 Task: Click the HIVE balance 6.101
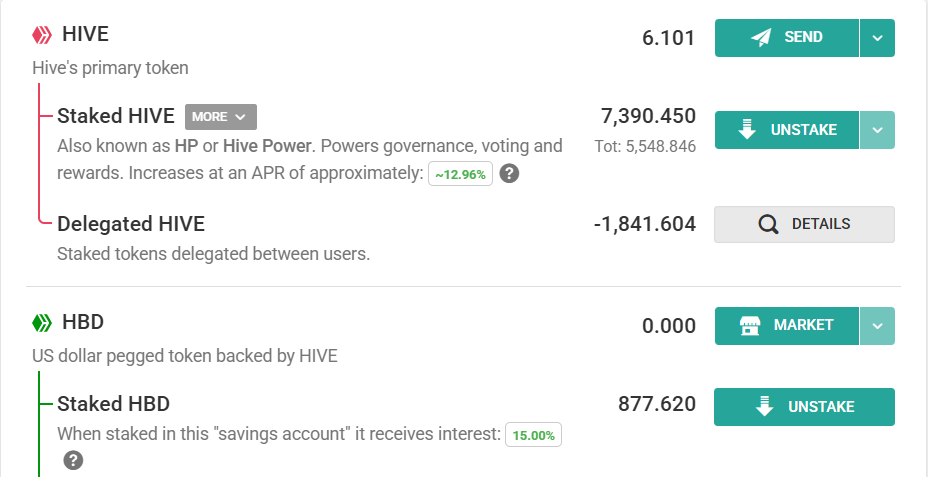click(668, 38)
